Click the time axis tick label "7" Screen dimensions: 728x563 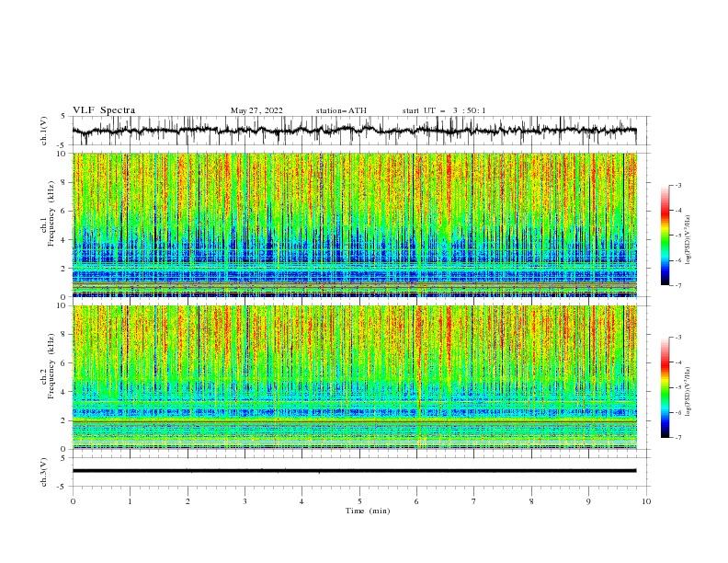(x=474, y=501)
